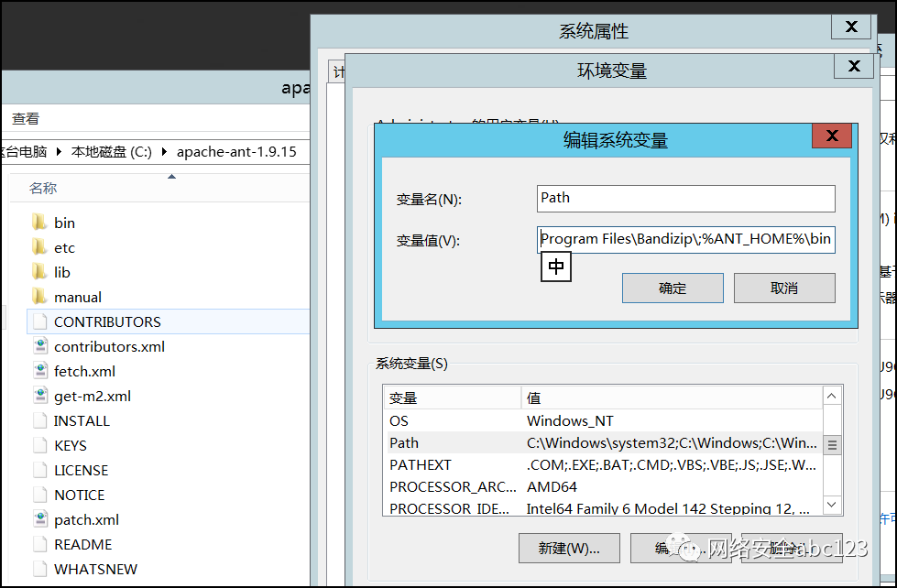Select the fetch.xml file icon
The width and height of the screenshot is (897, 588).
pyautogui.click(x=40, y=371)
